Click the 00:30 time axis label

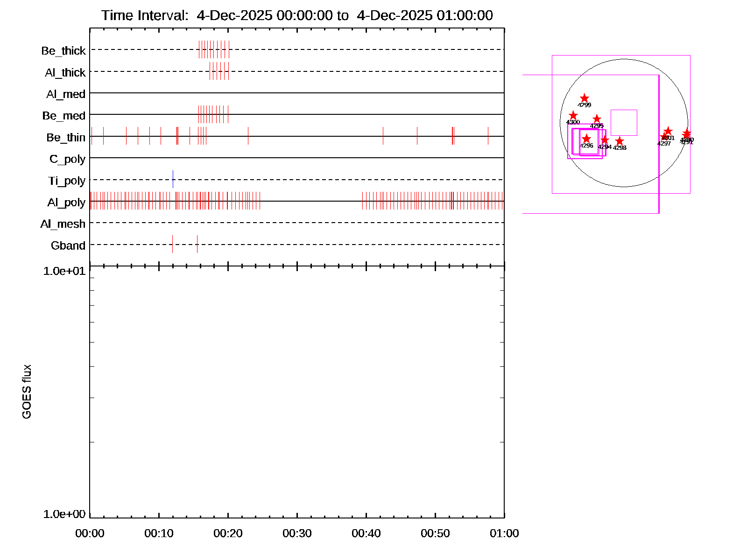point(297,533)
